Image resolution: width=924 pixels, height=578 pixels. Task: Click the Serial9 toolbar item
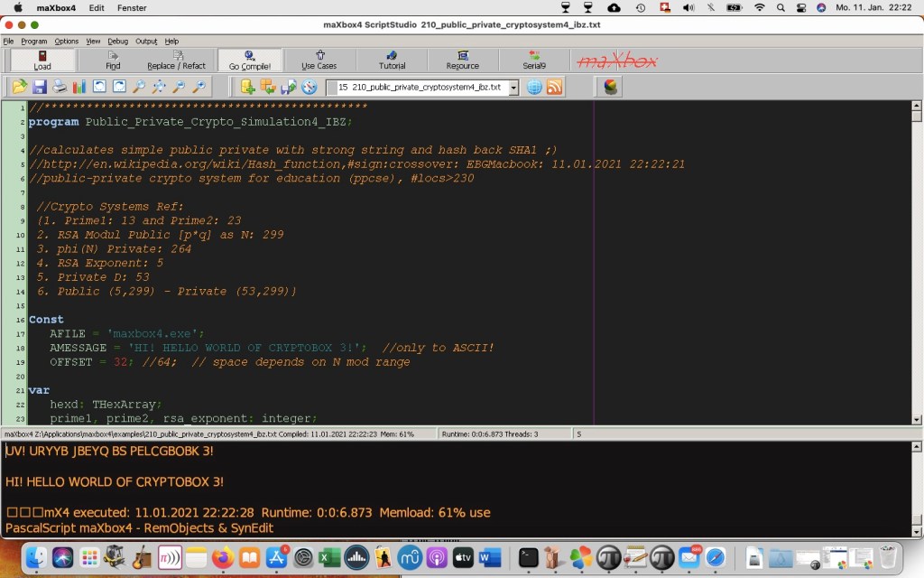534,61
